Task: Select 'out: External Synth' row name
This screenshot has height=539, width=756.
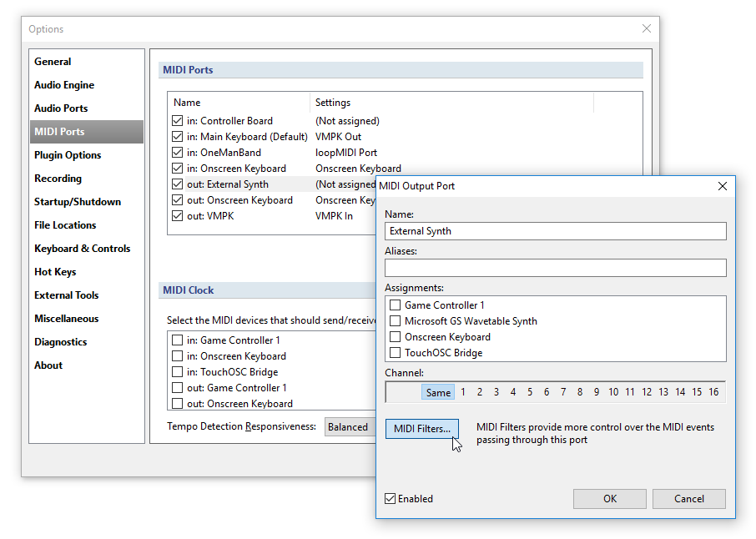Action: pyautogui.click(x=228, y=184)
